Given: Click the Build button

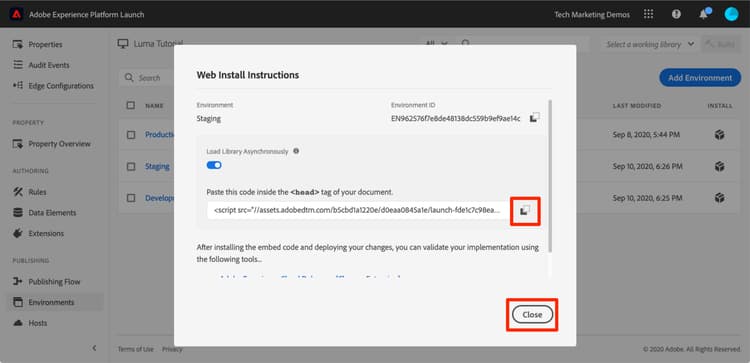Looking at the screenshot, I should (721, 44).
